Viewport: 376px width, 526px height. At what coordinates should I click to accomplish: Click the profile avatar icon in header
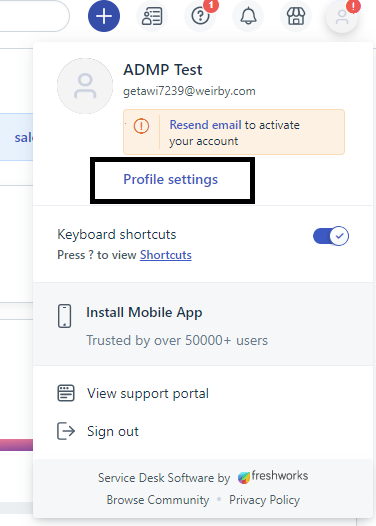point(342,17)
